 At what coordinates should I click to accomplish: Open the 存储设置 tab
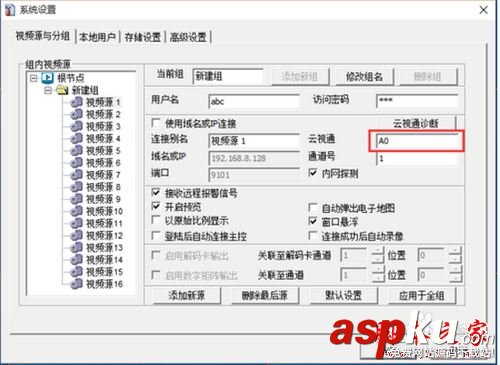click(143, 37)
